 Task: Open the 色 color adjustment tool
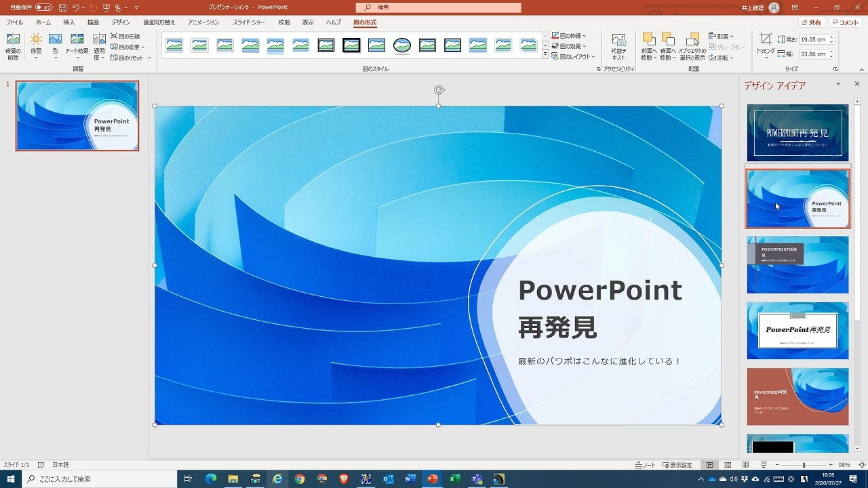coord(55,46)
